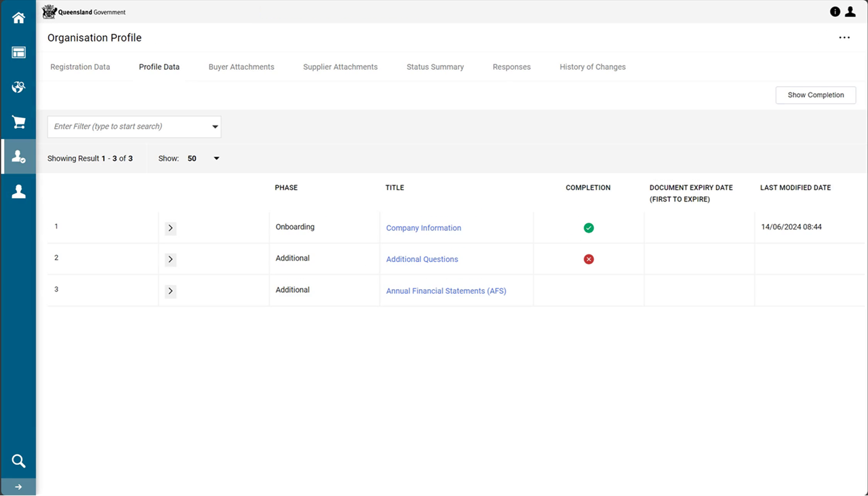The width and height of the screenshot is (868, 496).
Task: Open the Annual Financial Statements link
Action: (446, 290)
